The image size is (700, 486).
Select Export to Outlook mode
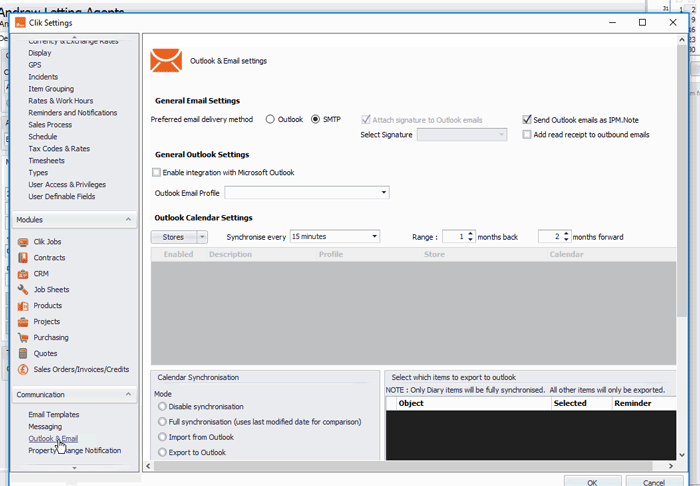[162, 452]
